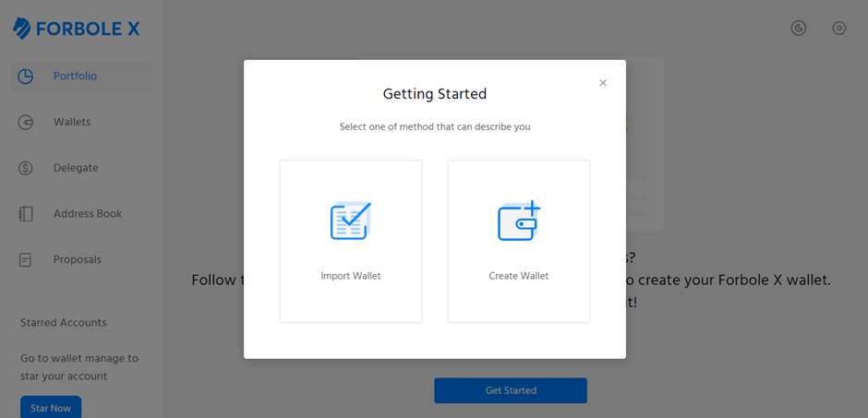The image size is (868, 418).
Task: Click the Create Wallet plus icon
Action: [x=519, y=221]
